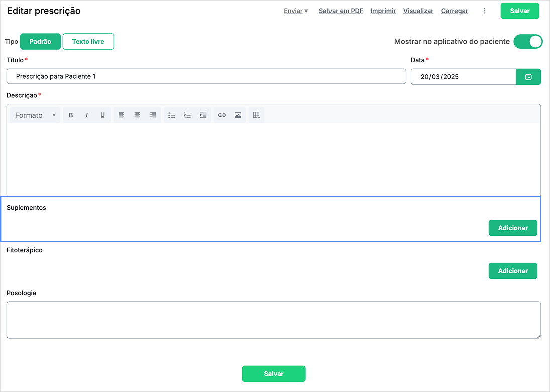Toggle bold formatting in description editor
The height and width of the screenshot is (392, 550).
71,115
